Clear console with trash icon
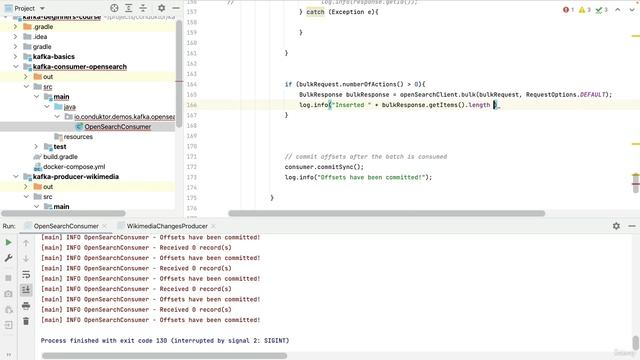Image resolution: width=640 pixels, height=360 pixels. 26,321
